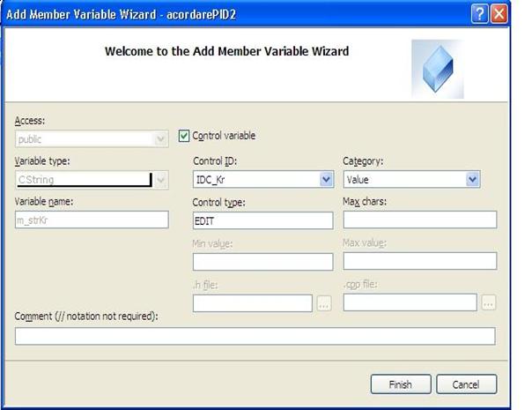Click the Control ID label

coord(215,161)
